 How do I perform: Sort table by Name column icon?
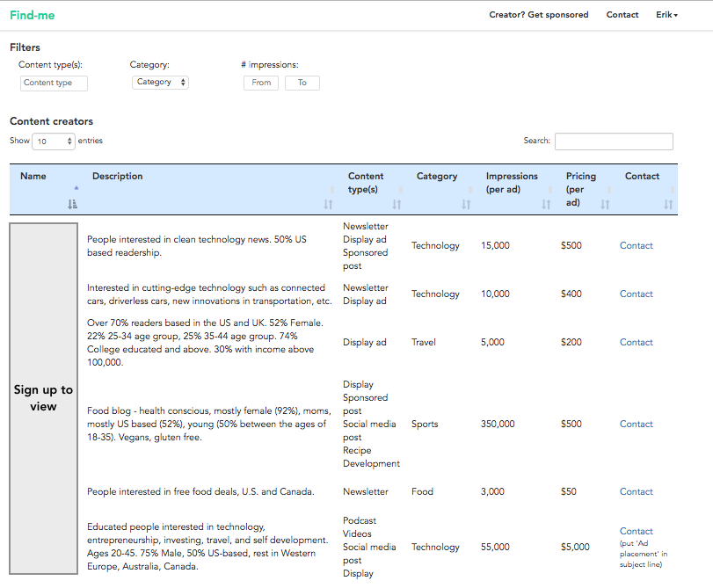72,204
